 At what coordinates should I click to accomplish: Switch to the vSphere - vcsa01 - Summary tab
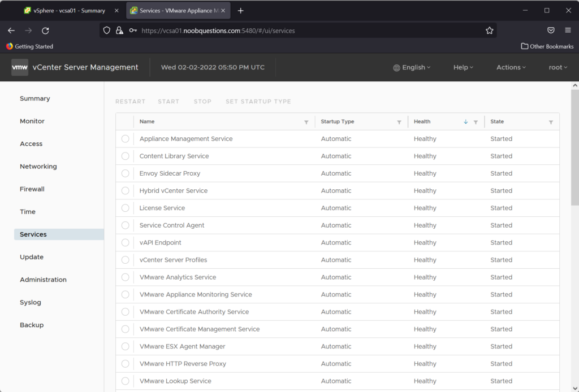(70, 11)
